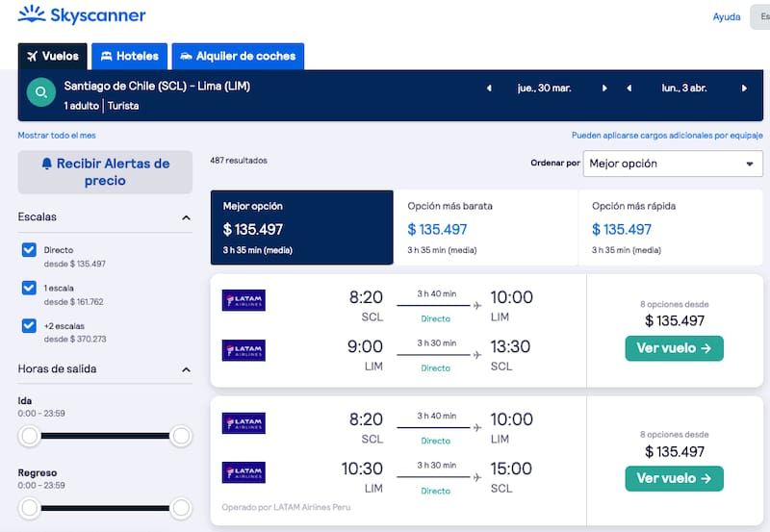770x532 pixels.
Task: Click LATAM logo on 8:20 first flight
Action: 244,300
